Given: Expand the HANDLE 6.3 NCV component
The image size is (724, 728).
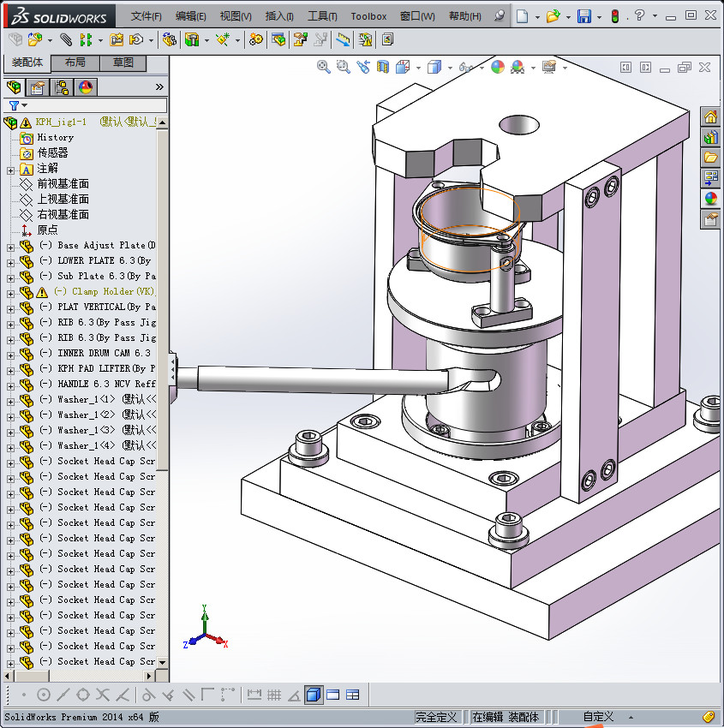Looking at the screenshot, I should pos(10,386).
